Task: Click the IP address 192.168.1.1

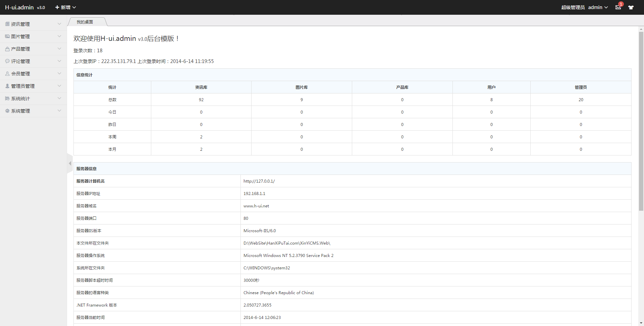Action: tap(254, 194)
